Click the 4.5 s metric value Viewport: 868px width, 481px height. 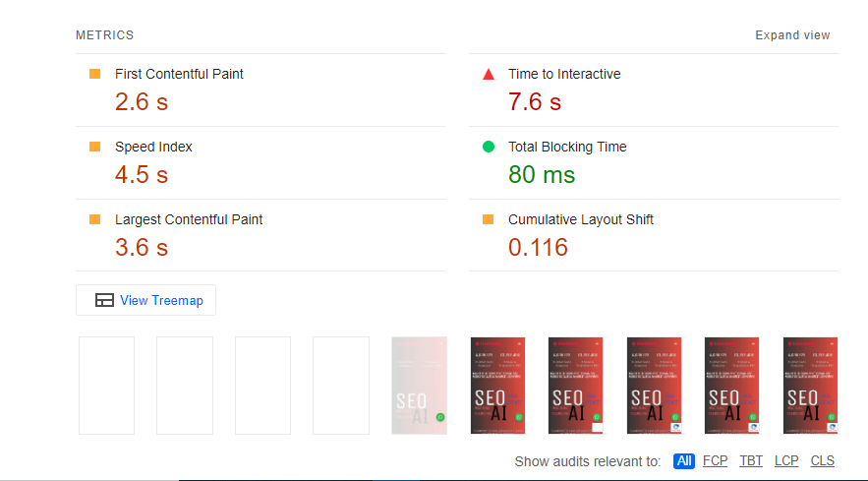point(142,174)
